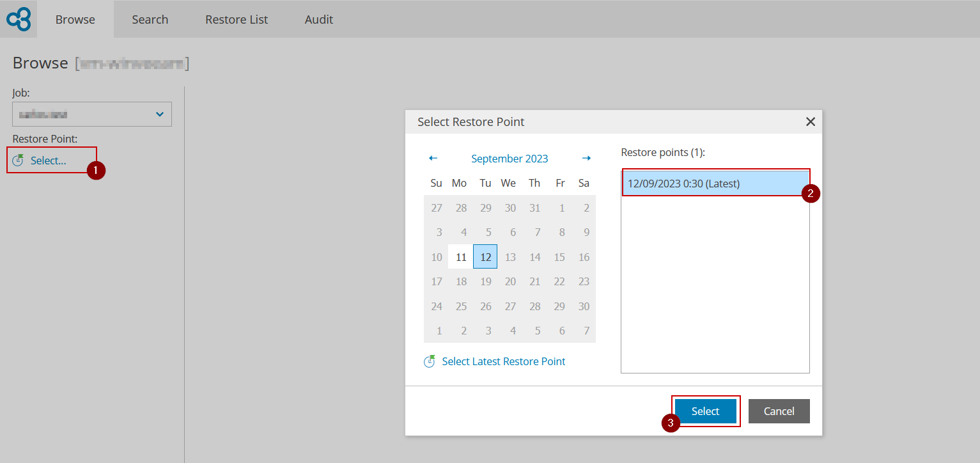Go to next month arrow
Image resolution: width=980 pixels, height=463 pixels.
586,159
